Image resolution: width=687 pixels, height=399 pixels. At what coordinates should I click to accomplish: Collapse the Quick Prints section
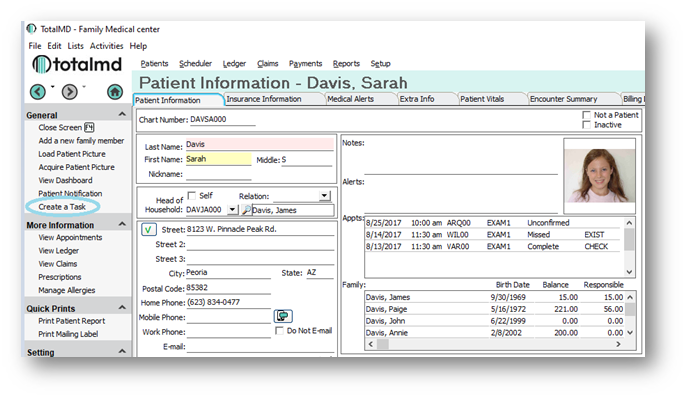coord(122,308)
